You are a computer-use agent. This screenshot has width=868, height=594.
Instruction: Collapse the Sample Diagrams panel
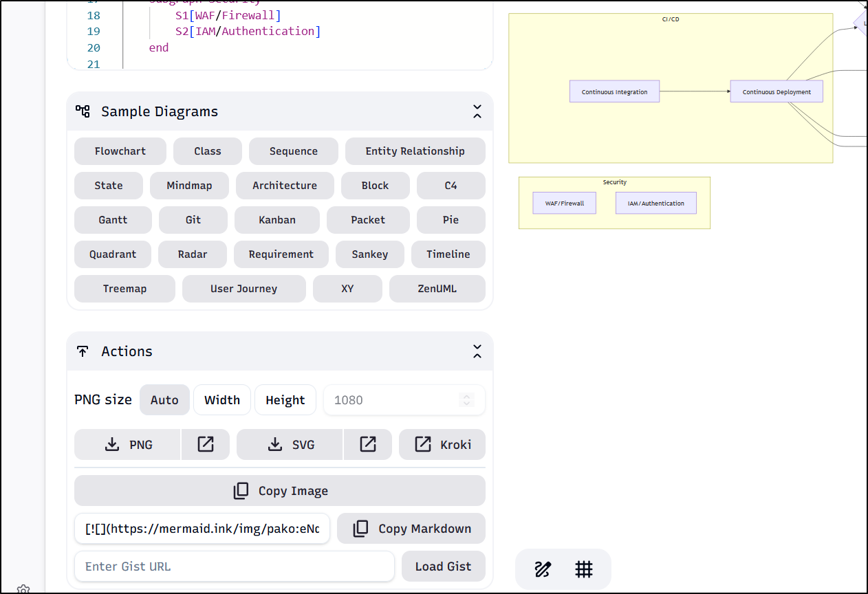pyautogui.click(x=477, y=111)
